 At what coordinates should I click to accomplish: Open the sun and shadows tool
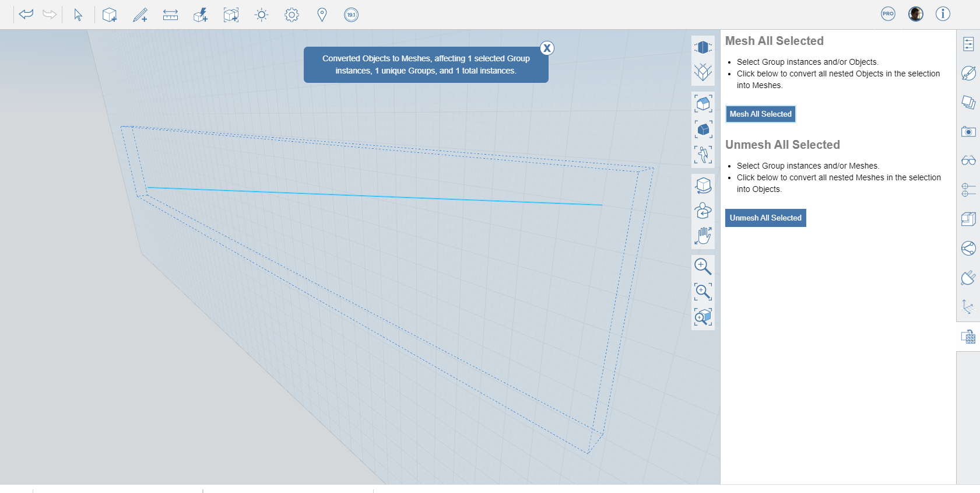coord(262,15)
